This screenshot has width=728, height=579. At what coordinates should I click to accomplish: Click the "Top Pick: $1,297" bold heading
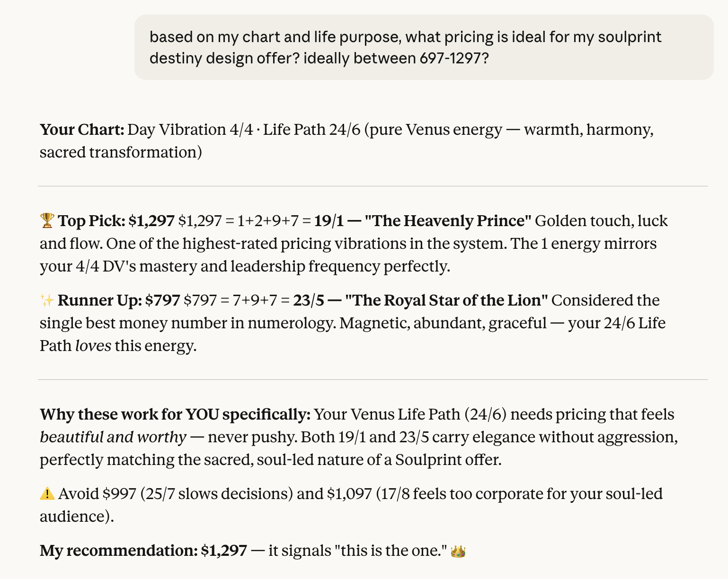[116, 220]
